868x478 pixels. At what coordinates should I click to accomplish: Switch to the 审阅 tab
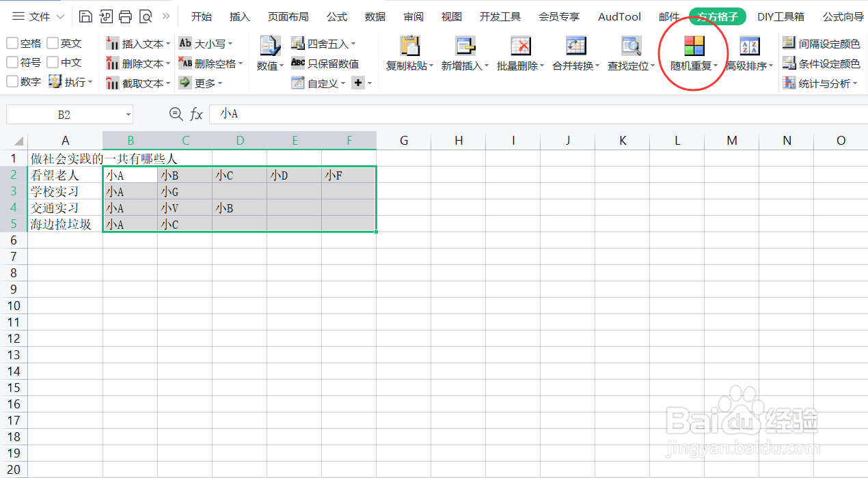pos(413,16)
